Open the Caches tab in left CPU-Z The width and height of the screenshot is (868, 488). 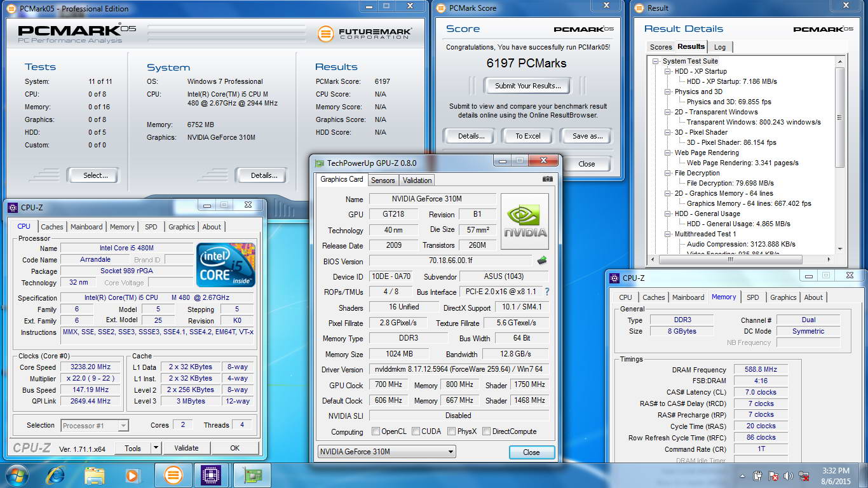tap(52, 227)
